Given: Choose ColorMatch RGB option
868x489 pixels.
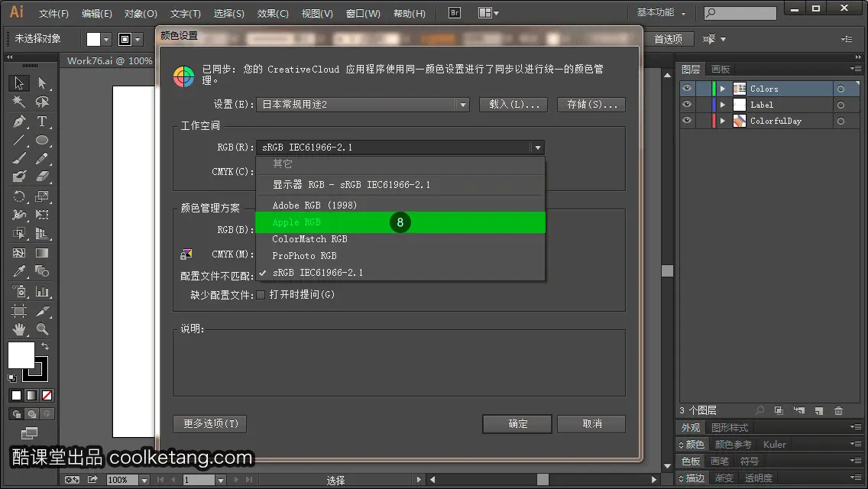Looking at the screenshot, I should pyautogui.click(x=400, y=239).
